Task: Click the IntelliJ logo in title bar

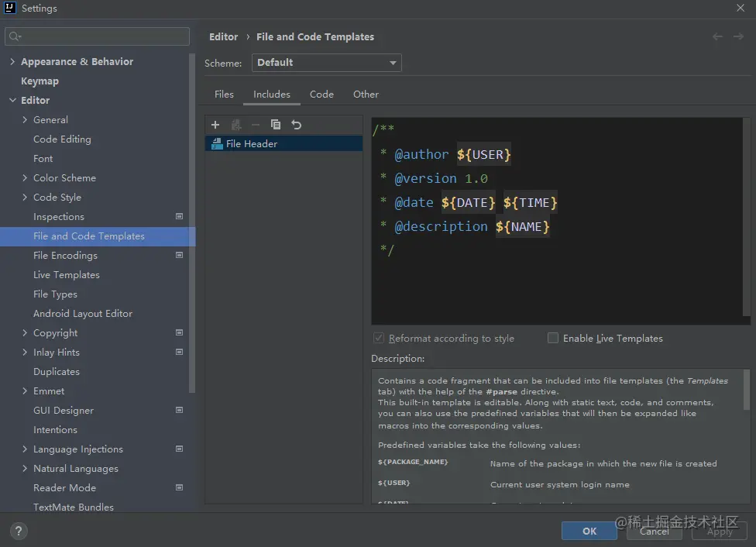Action: [9, 8]
